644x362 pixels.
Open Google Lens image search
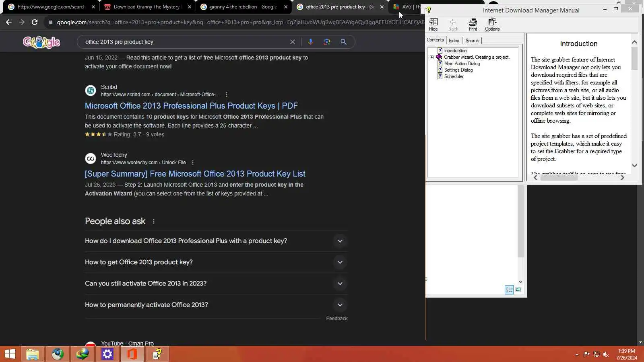click(327, 42)
